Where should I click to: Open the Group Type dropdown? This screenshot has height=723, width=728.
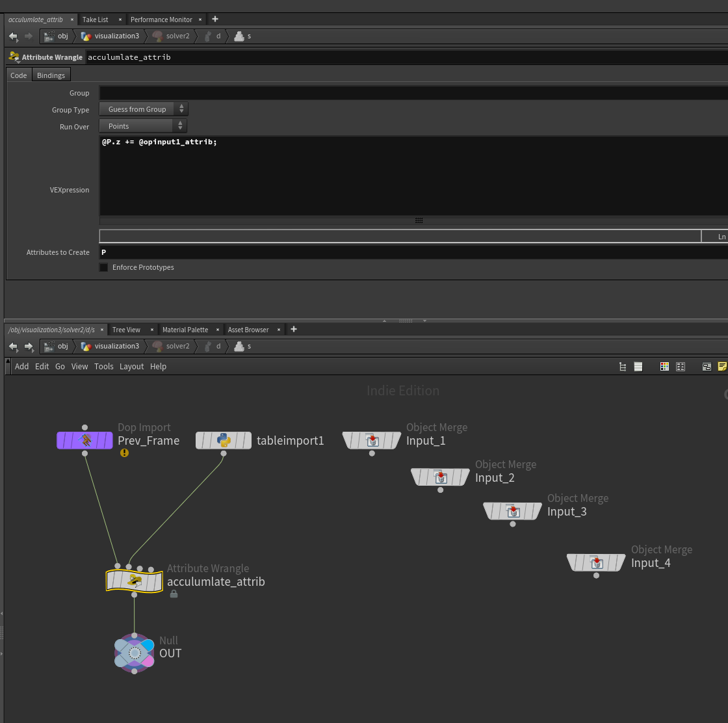[144, 109]
